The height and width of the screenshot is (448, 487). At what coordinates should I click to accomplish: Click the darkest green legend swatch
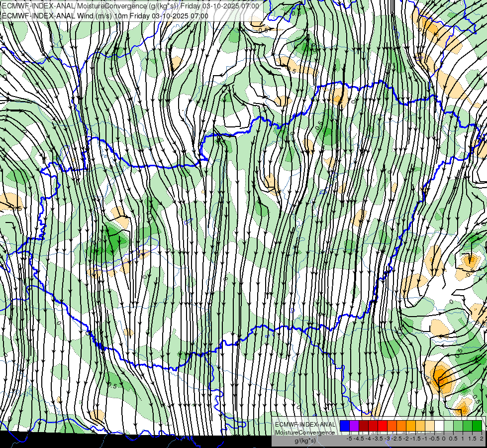[478, 426]
